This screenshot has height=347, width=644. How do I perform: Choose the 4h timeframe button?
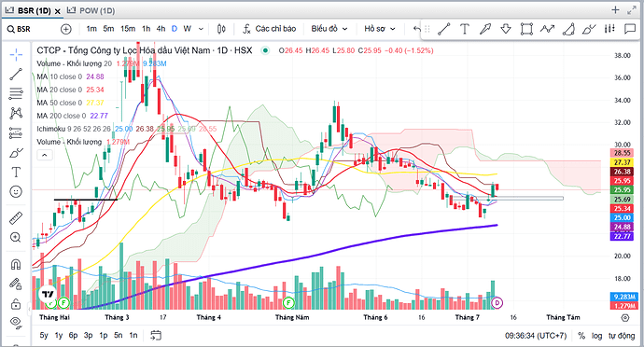pyautogui.click(x=161, y=29)
